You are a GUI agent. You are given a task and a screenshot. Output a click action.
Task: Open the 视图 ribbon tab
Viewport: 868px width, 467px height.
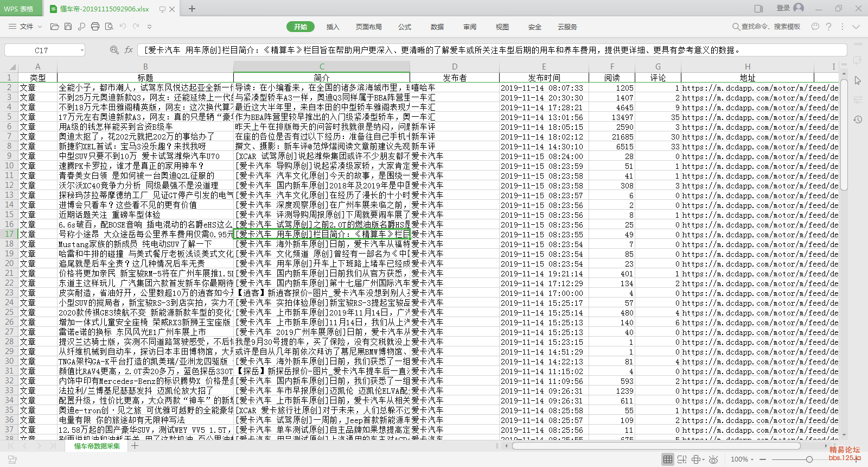pyautogui.click(x=502, y=27)
